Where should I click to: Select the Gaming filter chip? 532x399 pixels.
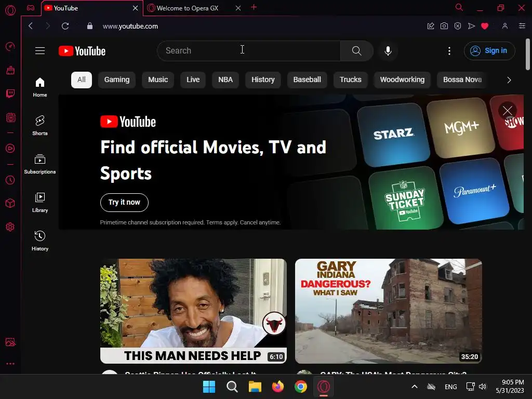(117, 79)
